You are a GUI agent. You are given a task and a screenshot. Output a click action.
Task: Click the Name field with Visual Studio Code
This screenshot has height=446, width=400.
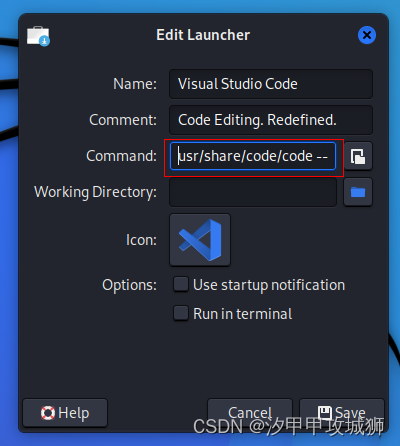[x=271, y=84]
